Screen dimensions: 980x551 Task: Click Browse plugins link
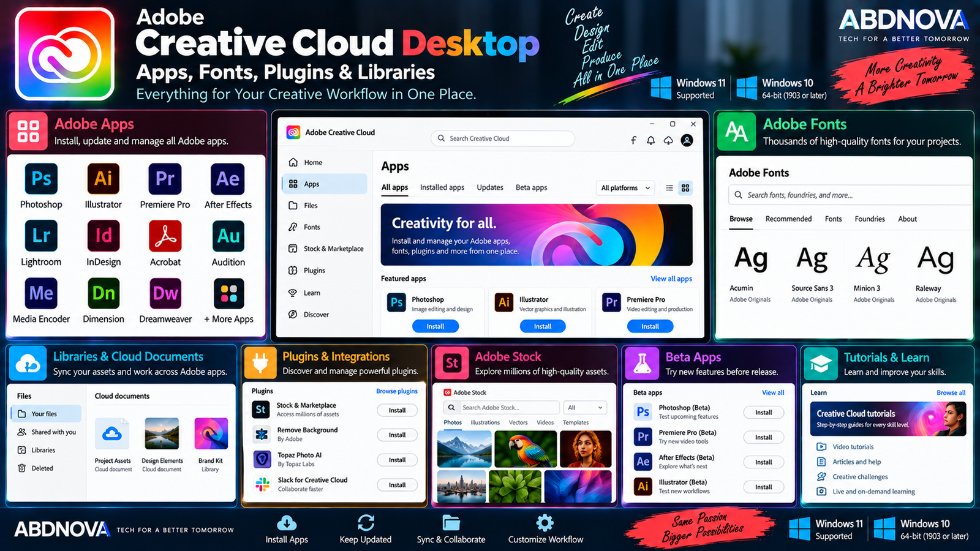click(397, 391)
